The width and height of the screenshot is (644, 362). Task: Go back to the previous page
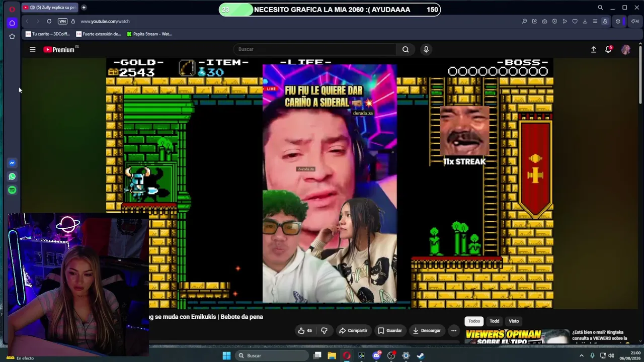pos(27,21)
